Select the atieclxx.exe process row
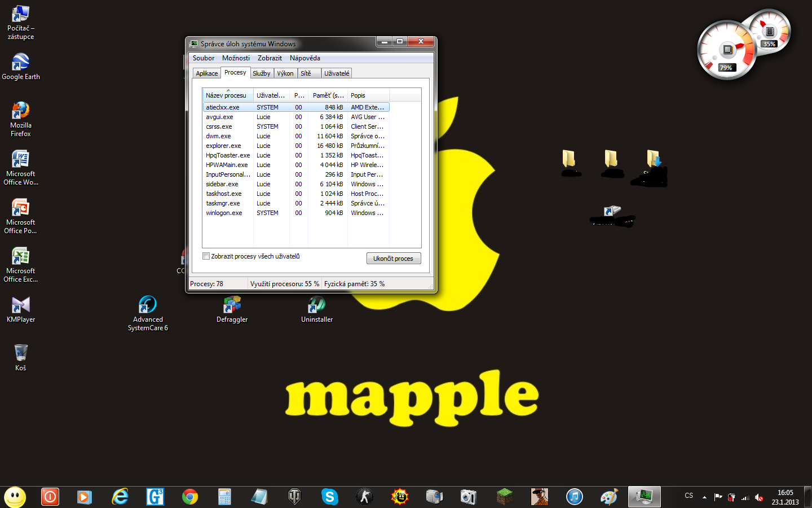 click(x=295, y=107)
